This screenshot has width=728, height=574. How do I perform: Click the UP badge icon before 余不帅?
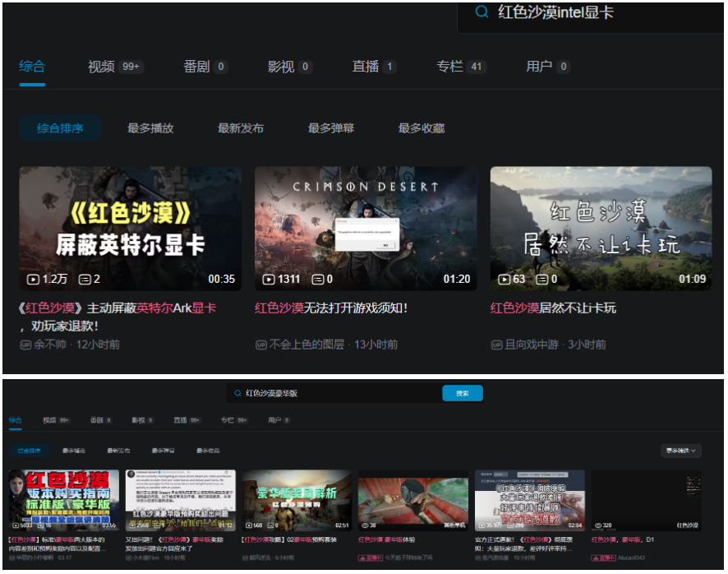coord(25,345)
